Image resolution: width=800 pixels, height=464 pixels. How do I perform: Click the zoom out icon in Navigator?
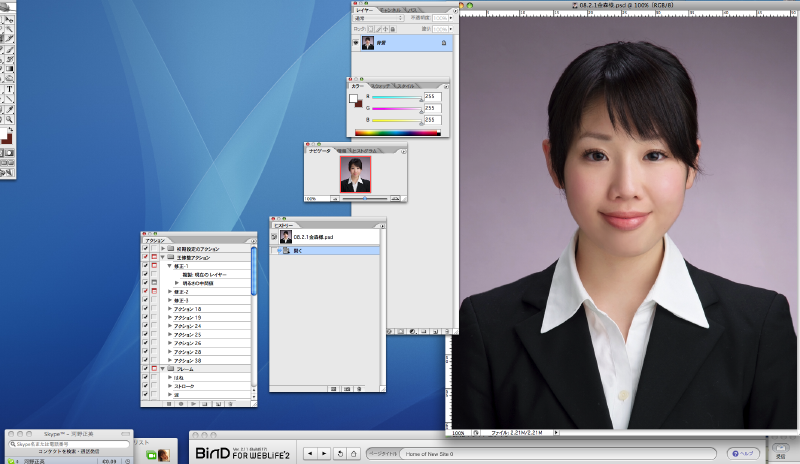coord(335,199)
